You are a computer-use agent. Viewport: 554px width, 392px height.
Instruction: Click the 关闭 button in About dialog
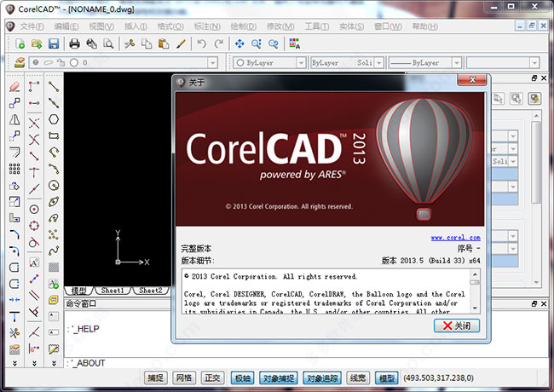(x=457, y=326)
